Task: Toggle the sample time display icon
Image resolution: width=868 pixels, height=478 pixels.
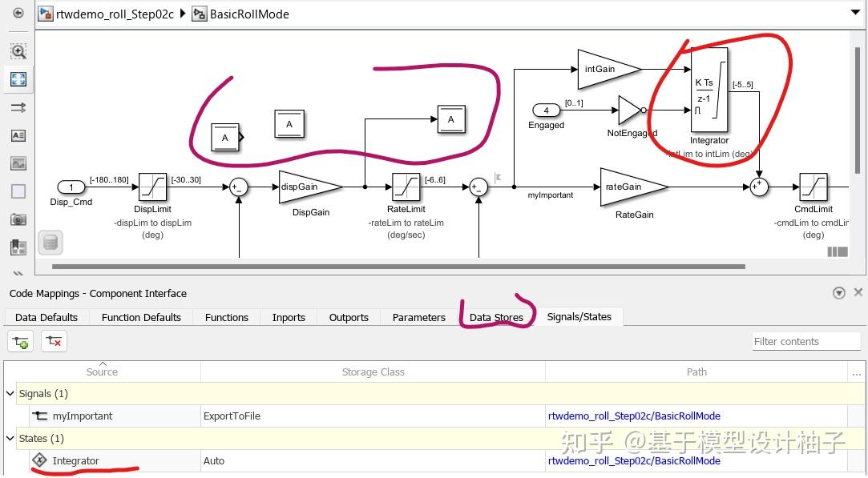Action: point(18,107)
